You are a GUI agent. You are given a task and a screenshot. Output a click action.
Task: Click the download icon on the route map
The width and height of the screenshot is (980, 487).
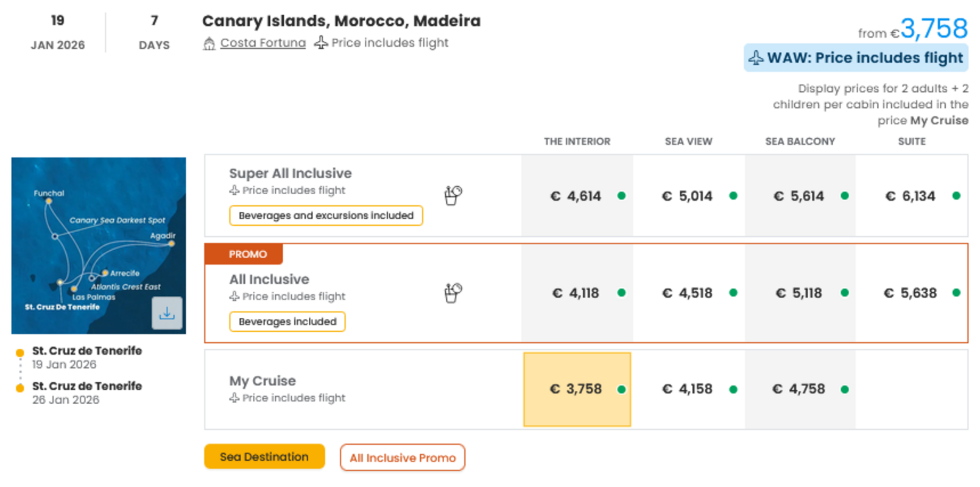pyautogui.click(x=167, y=314)
